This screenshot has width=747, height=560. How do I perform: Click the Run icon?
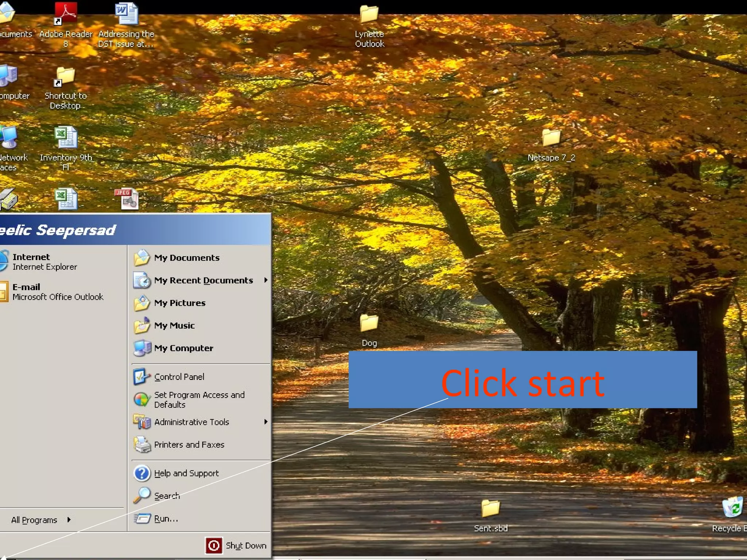tap(142, 518)
